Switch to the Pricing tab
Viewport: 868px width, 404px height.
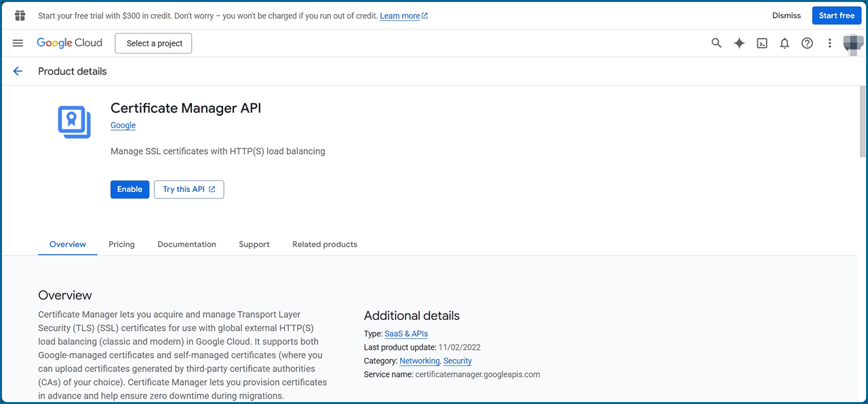coord(121,244)
